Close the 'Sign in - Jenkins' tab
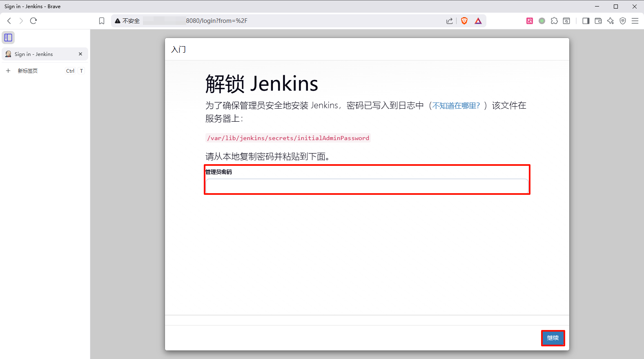The width and height of the screenshot is (644, 359). tap(80, 54)
